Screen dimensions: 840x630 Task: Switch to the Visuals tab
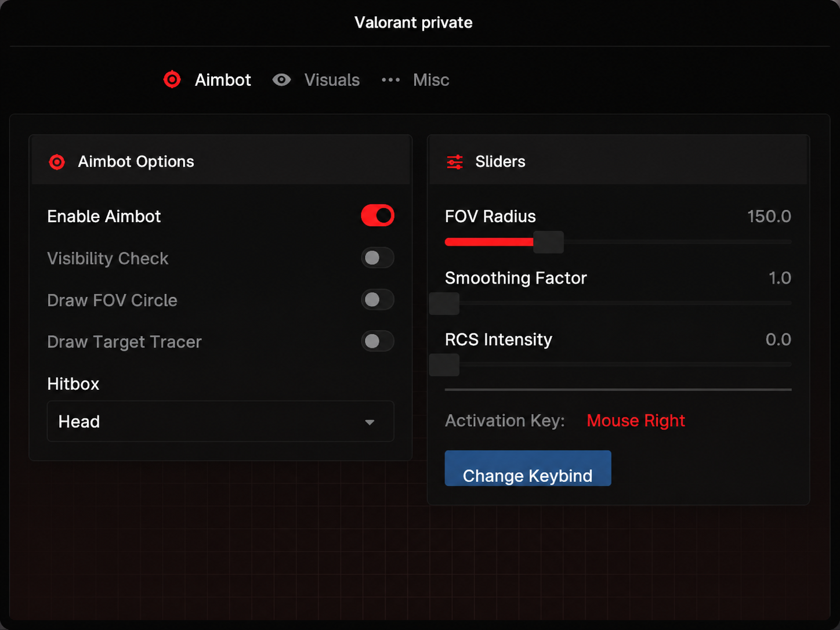click(x=316, y=79)
